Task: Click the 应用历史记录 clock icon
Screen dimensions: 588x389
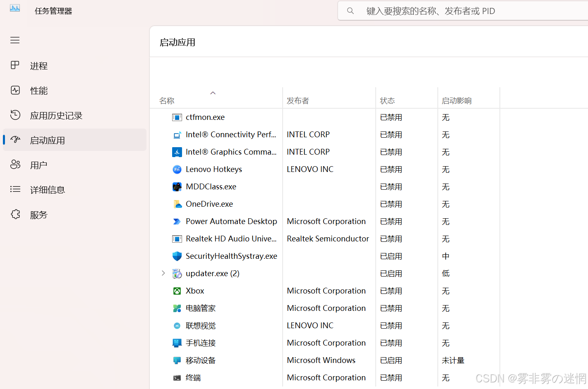Action: (15, 115)
